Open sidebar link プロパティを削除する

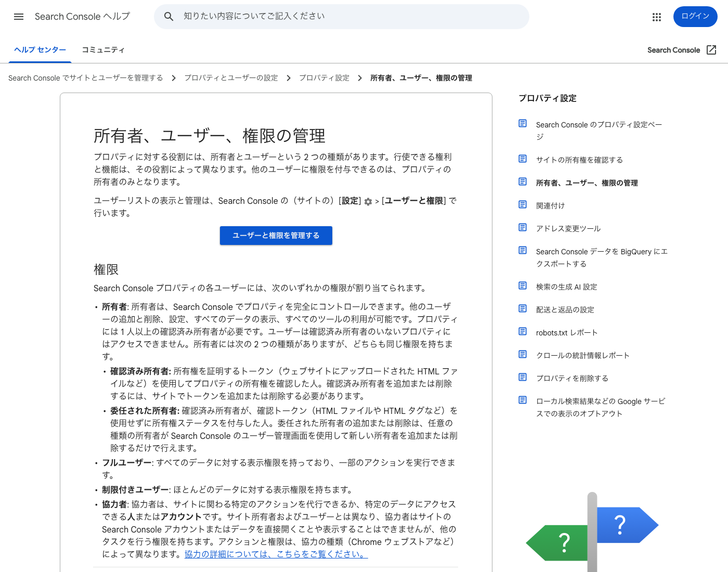tap(572, 379)
